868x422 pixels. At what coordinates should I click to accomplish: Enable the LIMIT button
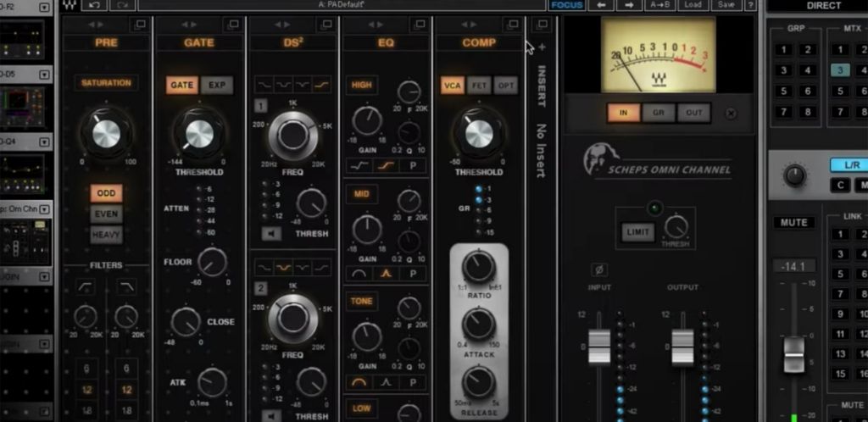pyautogui.click(x=637, y=232)
